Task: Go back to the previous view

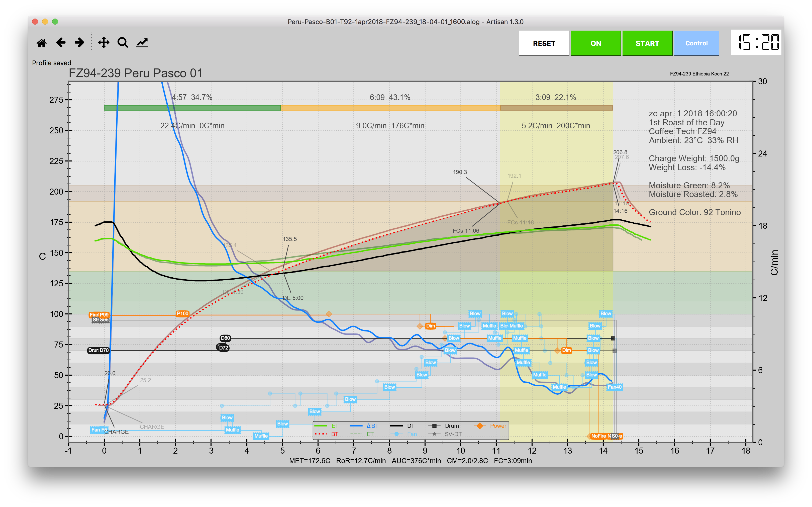Action: (61, 43)
